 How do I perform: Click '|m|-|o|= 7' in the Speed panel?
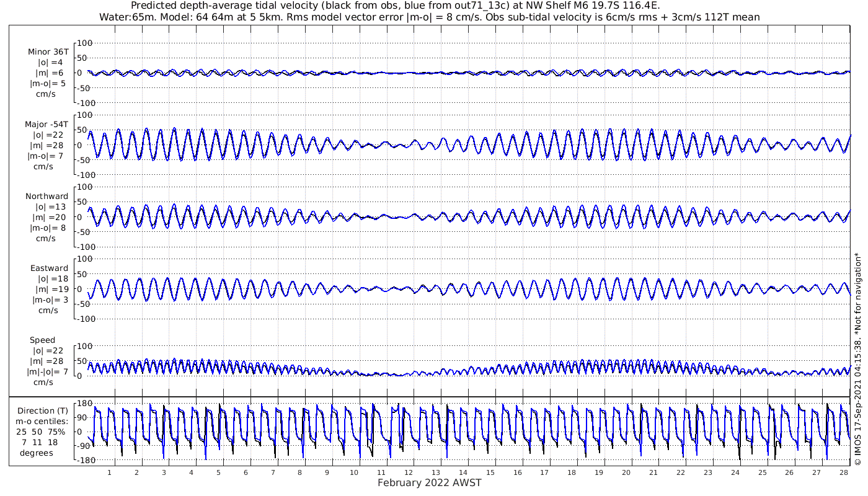click(46, 372)
